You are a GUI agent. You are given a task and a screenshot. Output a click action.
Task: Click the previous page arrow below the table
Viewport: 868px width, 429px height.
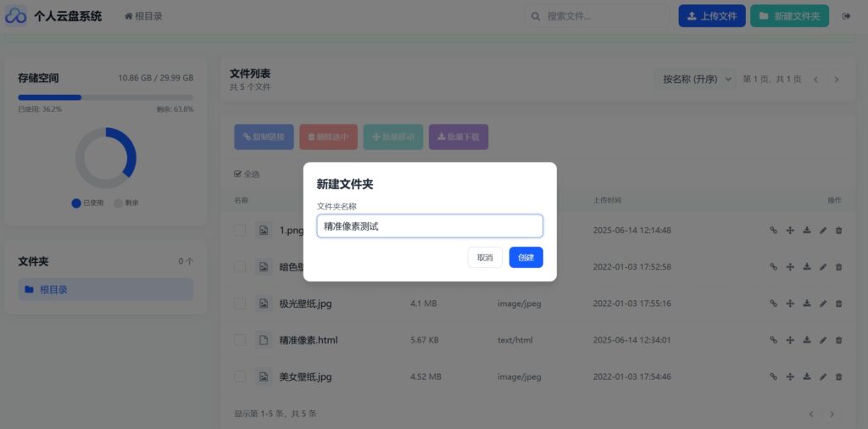pyautogui.click(x=811, y=414)
